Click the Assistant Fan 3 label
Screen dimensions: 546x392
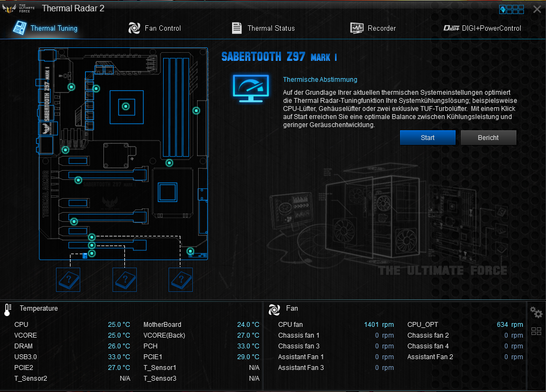pyautogui.click(x=301, y=368)
